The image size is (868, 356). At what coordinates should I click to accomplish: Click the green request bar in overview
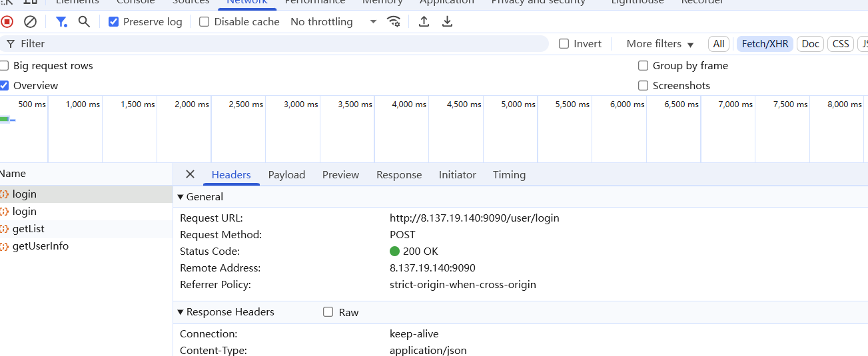(x=5, y=119)
